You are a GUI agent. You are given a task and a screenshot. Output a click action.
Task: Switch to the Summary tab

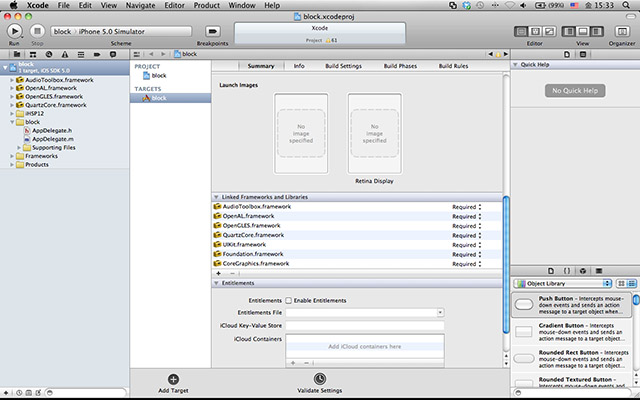point(261,66)
